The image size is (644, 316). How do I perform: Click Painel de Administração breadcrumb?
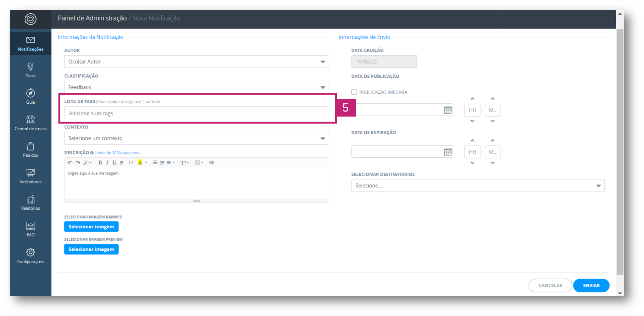pyautogui.click(x=92, y=18)
